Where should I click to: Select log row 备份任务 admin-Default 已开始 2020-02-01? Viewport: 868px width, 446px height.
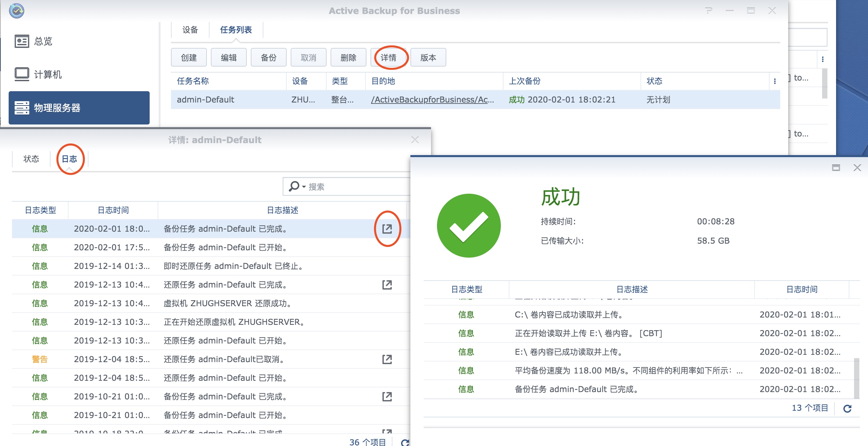[x=211, y=247]
